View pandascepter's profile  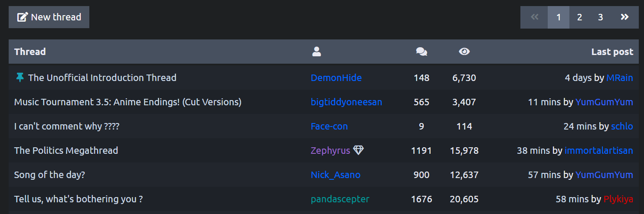(x=340, y=199)
